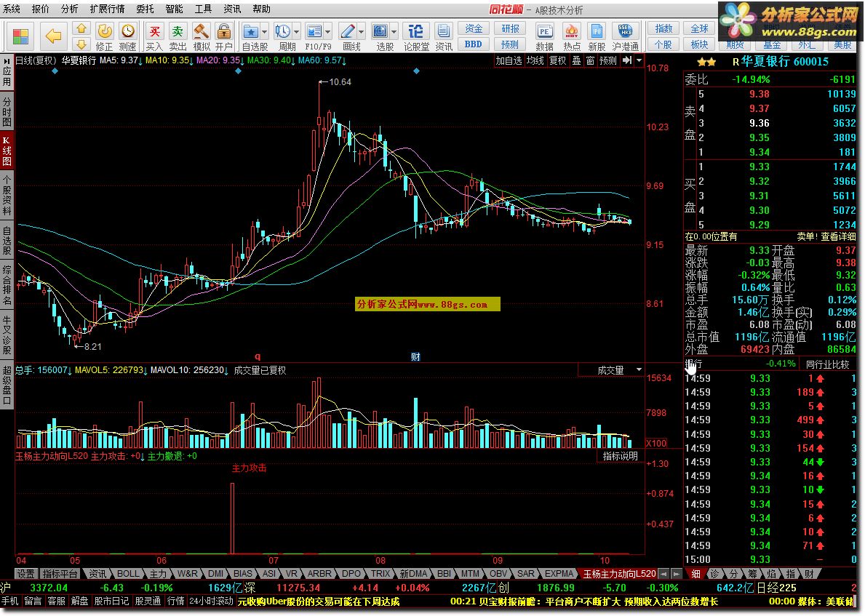
Task: Expand the 周期 period dropdown arrow
Action: (x=297, y=31)
